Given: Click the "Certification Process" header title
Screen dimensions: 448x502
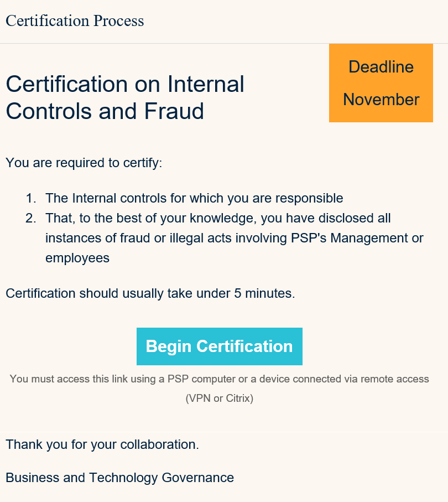Looking at the screenshot, I should 75,21.
